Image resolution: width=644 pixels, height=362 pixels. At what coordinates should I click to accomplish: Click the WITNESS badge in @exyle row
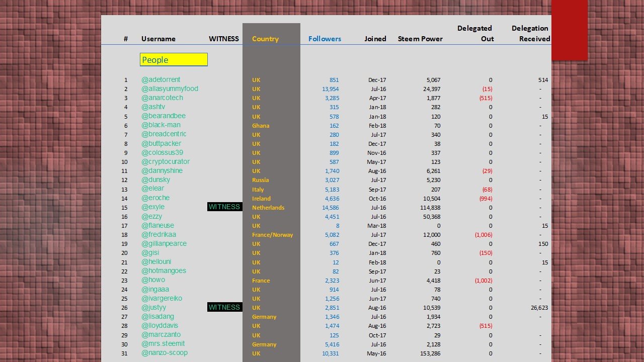[224, 207]
